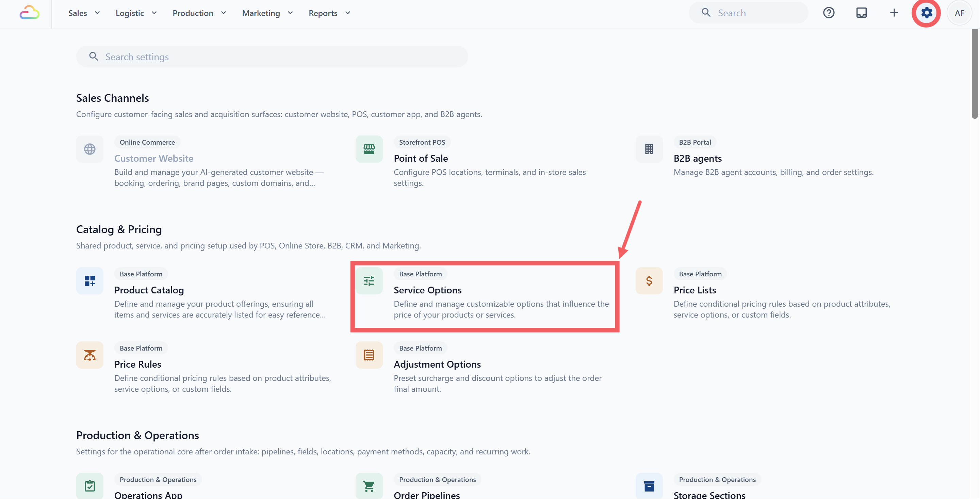Click the B2B agents building icon

[x=649, y=149]
